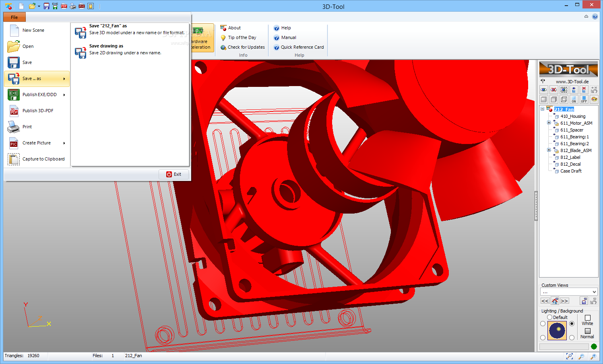Click the About button in ribbon

pyautogui.click(x=231, y=28)
